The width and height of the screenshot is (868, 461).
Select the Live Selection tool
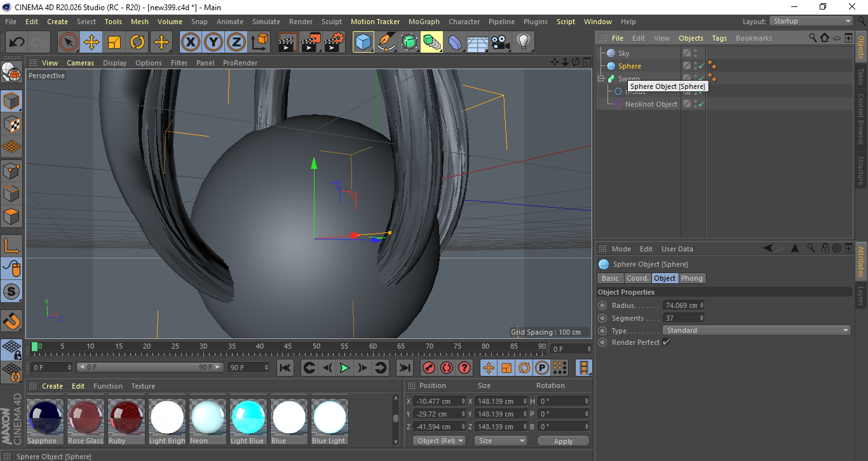(69, 43)
